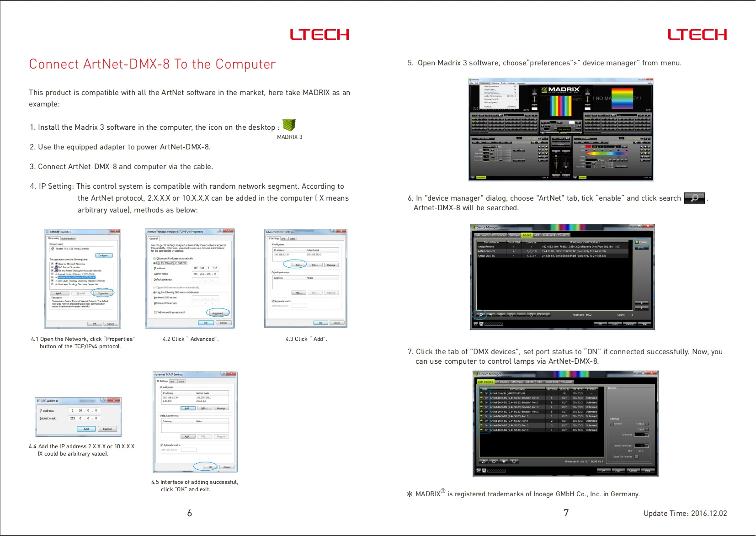The image size is (756, 536).
Task: Click the open-folder icon in Art-Net Device Manager
Action: pyautogui.click(x=476, y=324)
